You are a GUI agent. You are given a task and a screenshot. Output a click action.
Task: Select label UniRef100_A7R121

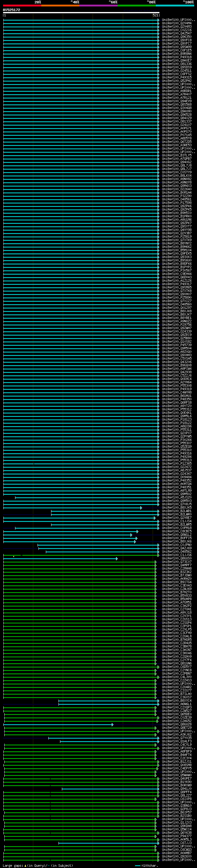[176, 98]
